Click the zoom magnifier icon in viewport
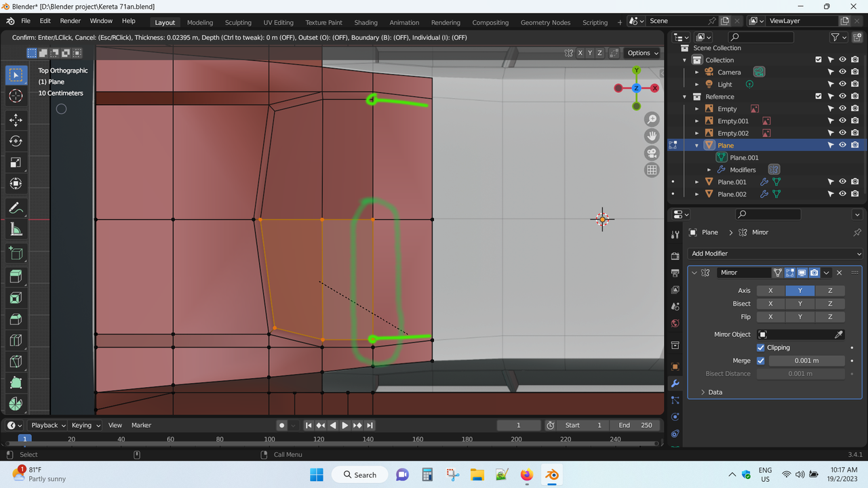868x488 pixels. [652, 119]
